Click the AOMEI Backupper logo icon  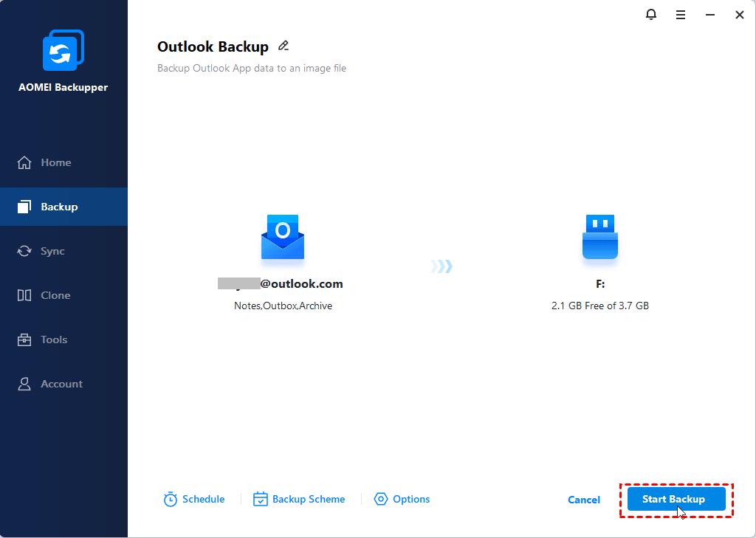[x=63, y=52]
